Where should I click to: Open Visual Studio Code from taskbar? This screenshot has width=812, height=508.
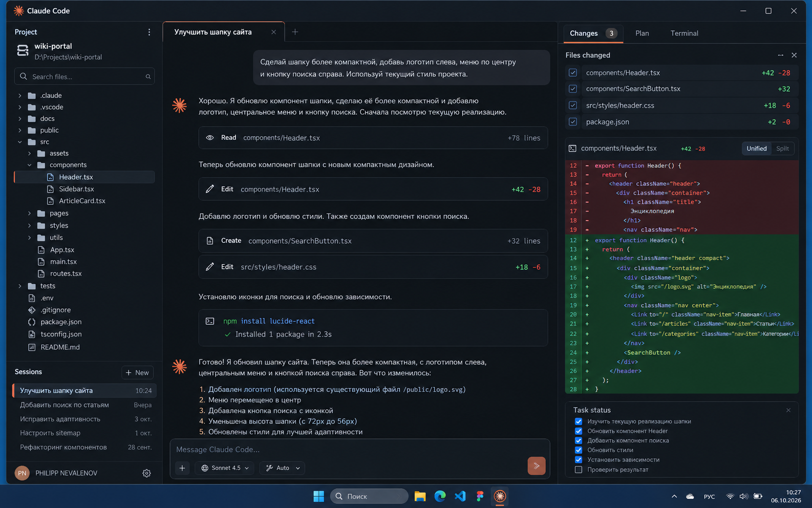(x=460, y=496)
